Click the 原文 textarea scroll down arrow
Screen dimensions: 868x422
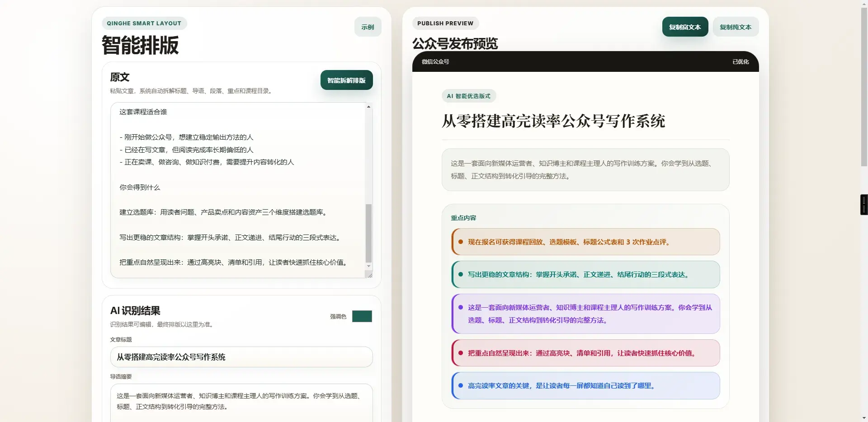(x=368, y=266)
